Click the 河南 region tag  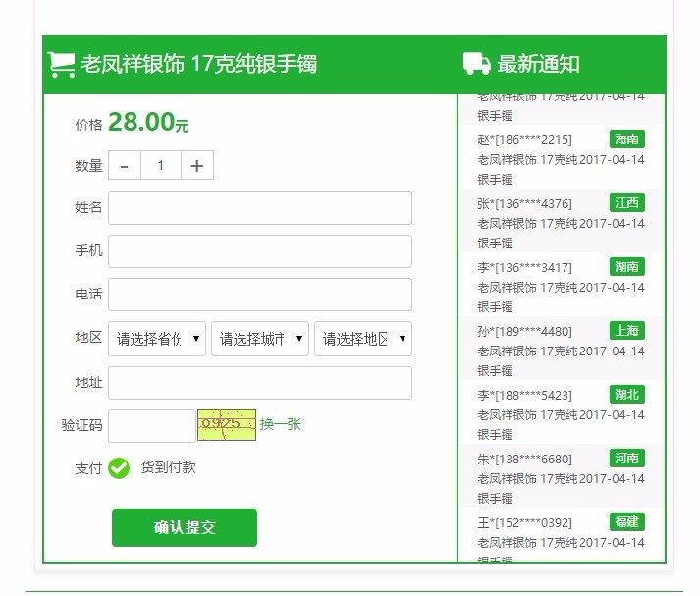coord(627,459)
